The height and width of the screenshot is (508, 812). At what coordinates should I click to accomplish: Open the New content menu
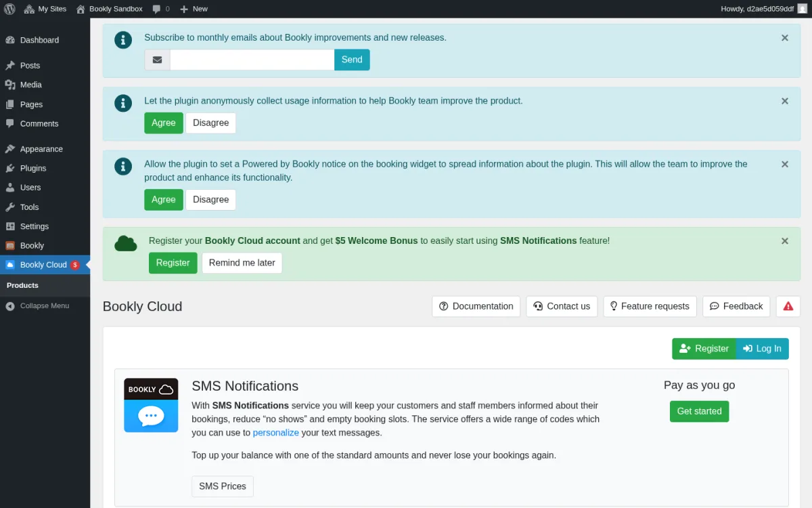[x=194, y=9]
